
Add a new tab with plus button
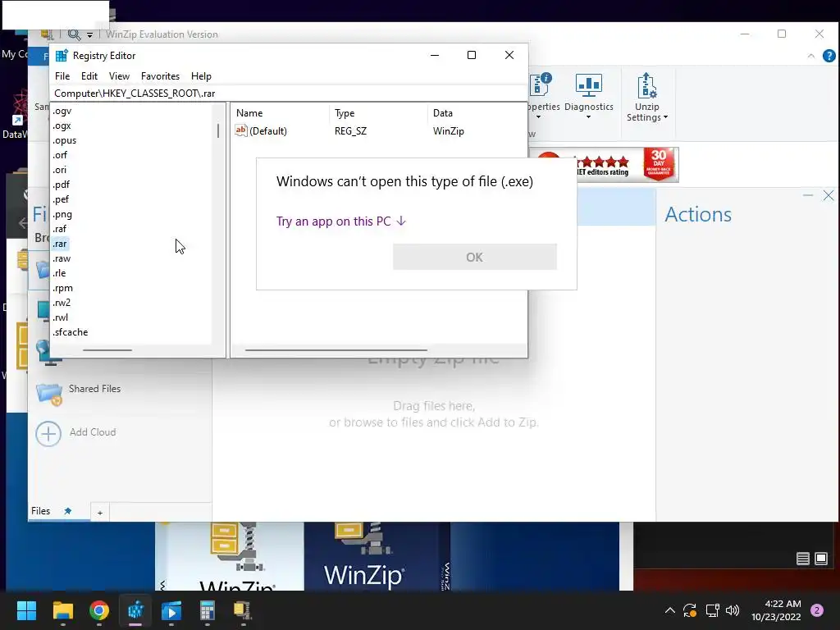[x=99, y=513]
